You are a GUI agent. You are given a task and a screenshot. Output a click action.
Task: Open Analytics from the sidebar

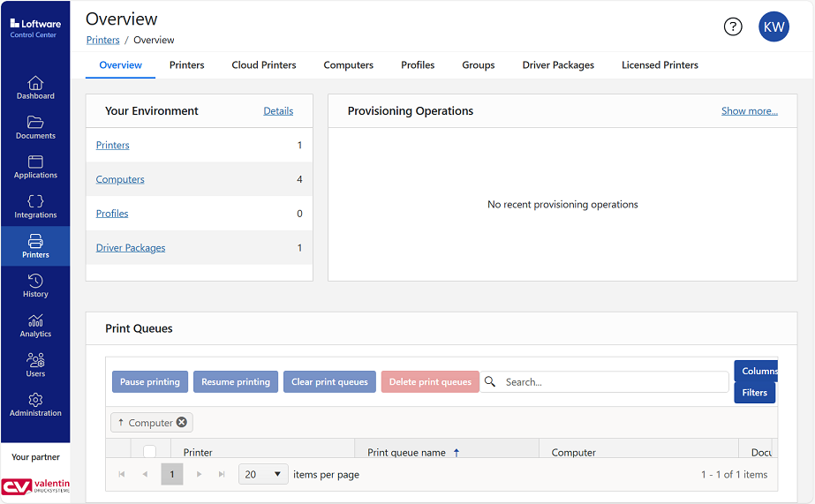click(35, 325)
